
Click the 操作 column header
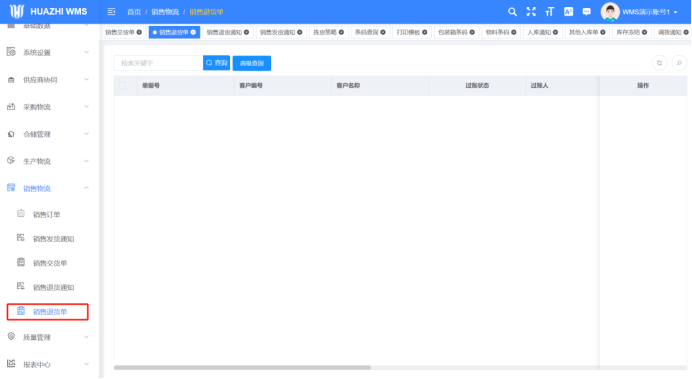click(643, 86)
